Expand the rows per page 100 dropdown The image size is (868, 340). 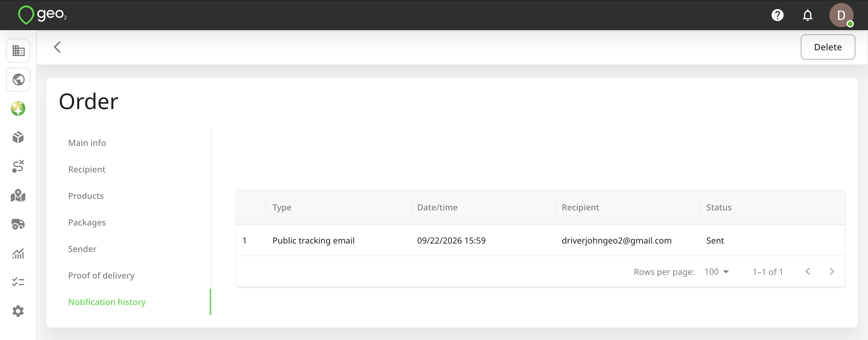(717, 272)
